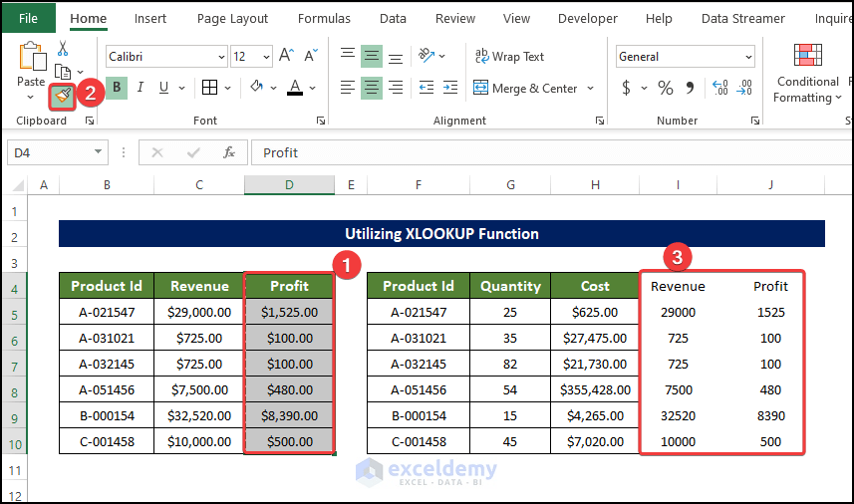Click Merge & Center button
This screenshot has height=504, width=854.
click(525, 88)
